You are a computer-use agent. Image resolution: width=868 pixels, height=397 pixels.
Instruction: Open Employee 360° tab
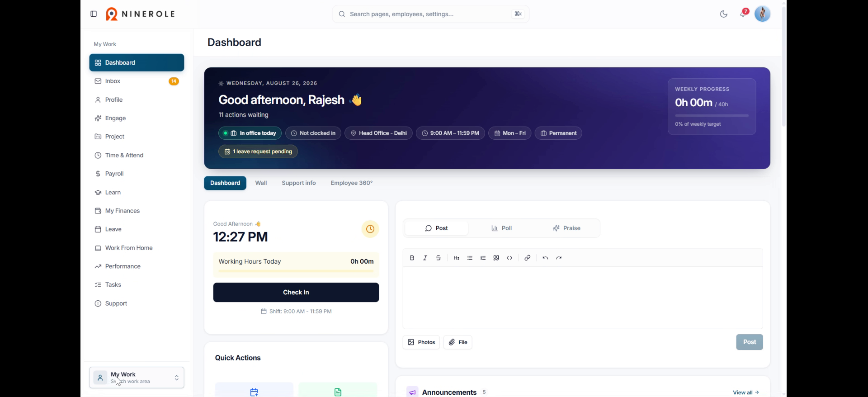pyautogui.click(x=352, y=183)
